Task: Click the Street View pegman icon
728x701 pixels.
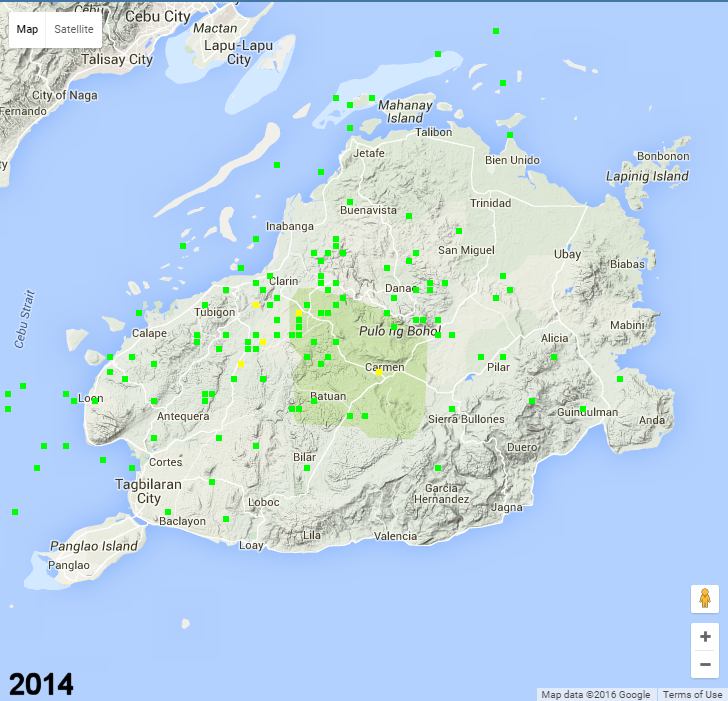Action: (705, 599)
